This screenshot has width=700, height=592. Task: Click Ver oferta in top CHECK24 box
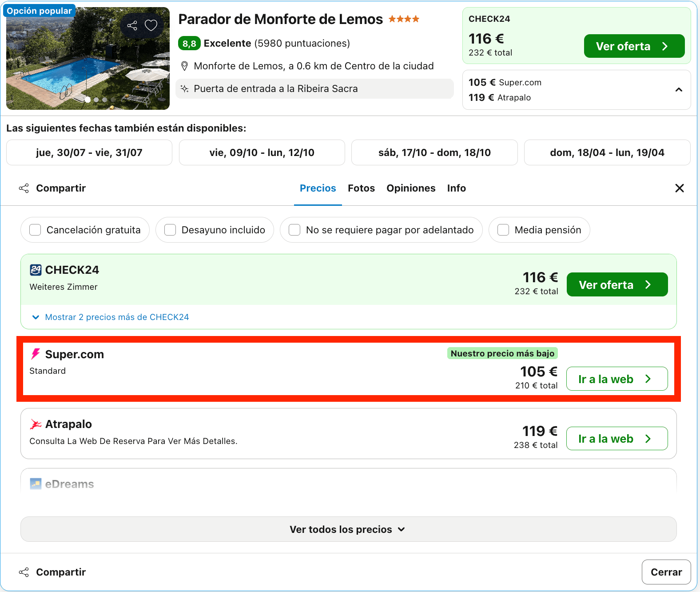tap(634, 46)
